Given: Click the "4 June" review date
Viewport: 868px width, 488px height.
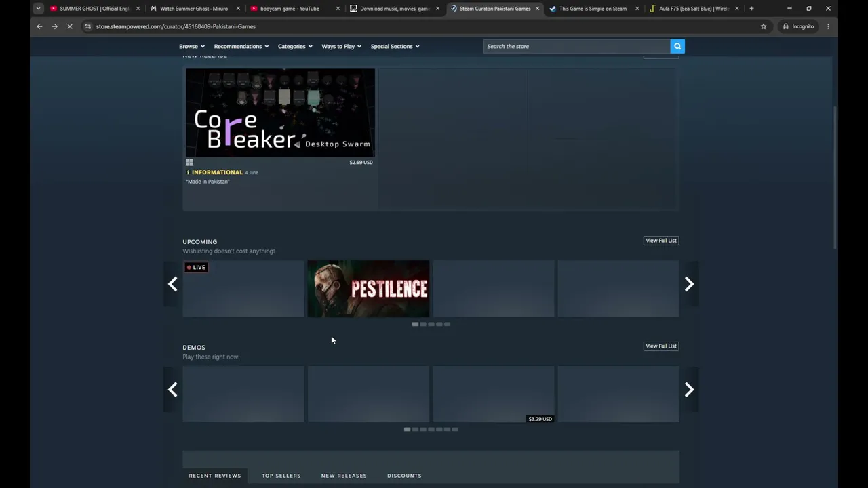Looking at the screenshot, I should tap(252, 173).
